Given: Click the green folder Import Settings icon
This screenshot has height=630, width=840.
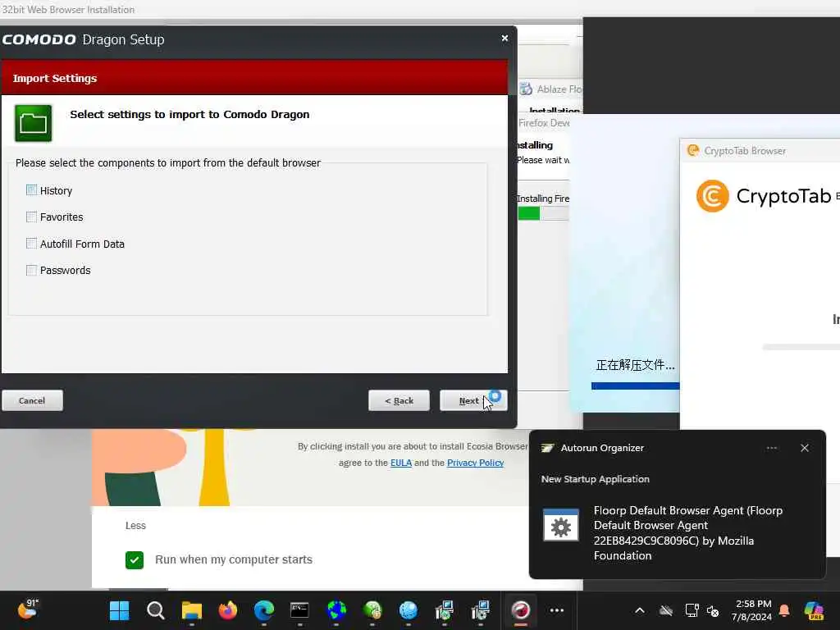Looking at the screenshot, I should pos(33,123).
